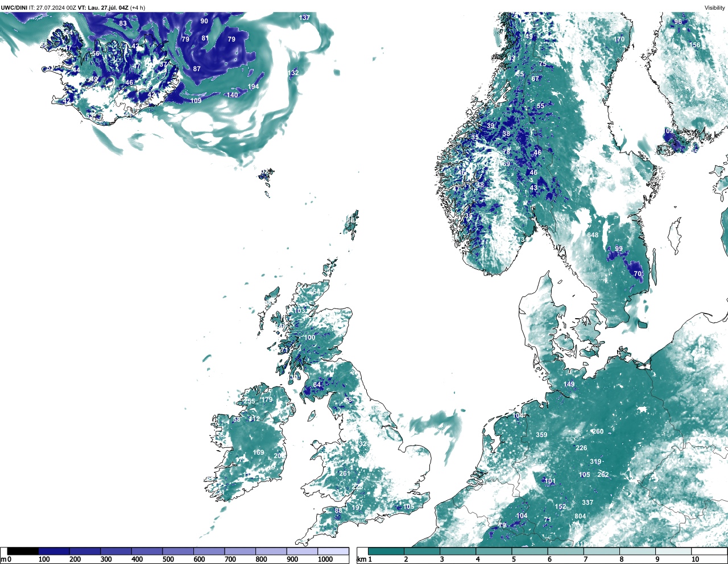Click the '197' value over southern England
Image resolution: width=728 pixels, height=564 pixels.
coord(357,508)
